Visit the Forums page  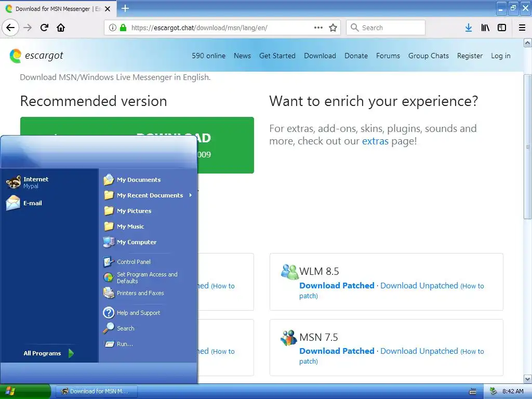tap(388, 56)
